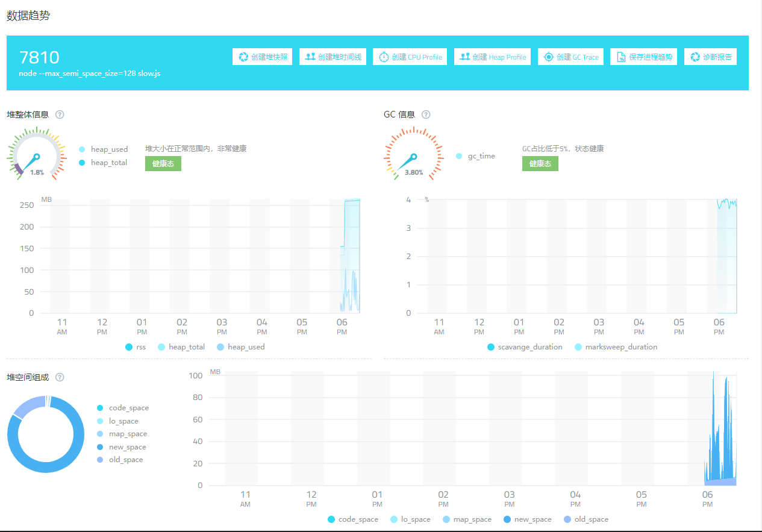The width and height of the screenshot is (762, 532).
Task: Open help icon beside 堆空间组成
Action: click(60, 377)
